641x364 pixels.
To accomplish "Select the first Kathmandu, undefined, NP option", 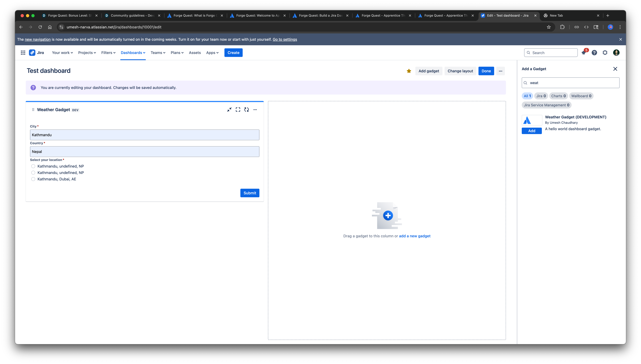I will tap(33, 166).
